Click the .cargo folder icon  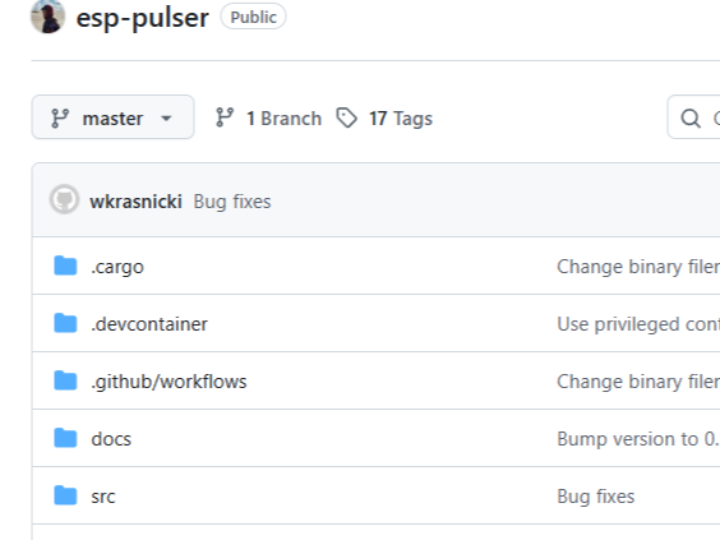66,266
